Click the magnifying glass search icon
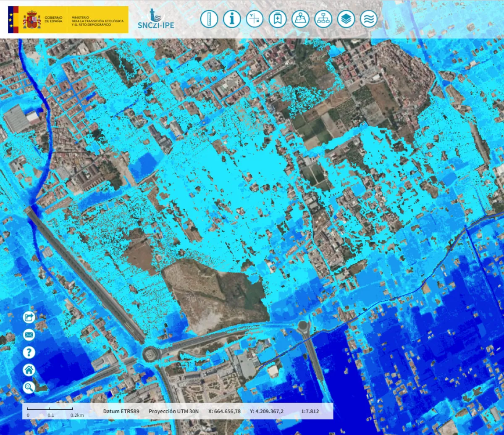Screen dimensions: 504x435 pyautogui.click(x=29, y=388)
